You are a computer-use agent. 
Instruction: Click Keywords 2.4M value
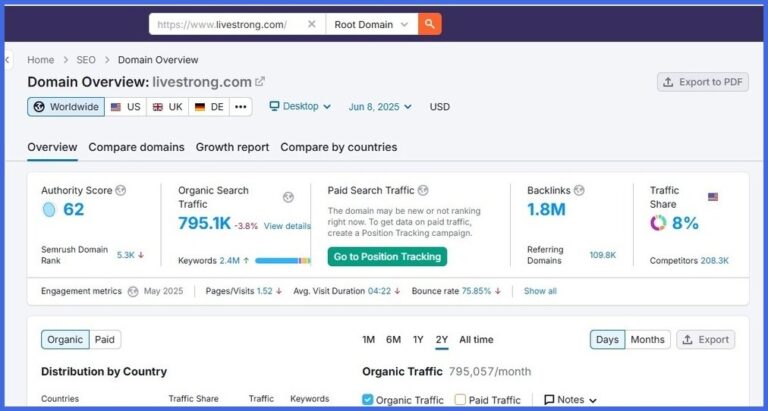tap(229, 261)
